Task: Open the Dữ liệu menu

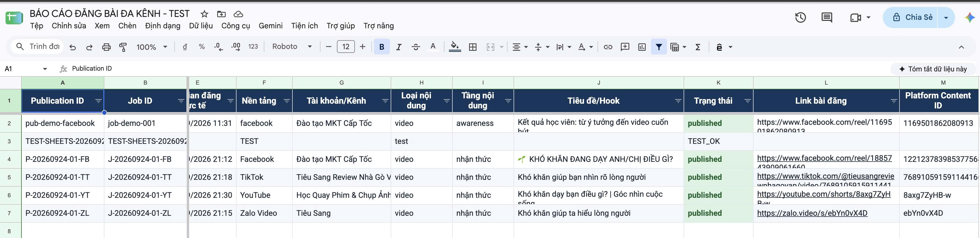Action: click(x=201, y=26)
